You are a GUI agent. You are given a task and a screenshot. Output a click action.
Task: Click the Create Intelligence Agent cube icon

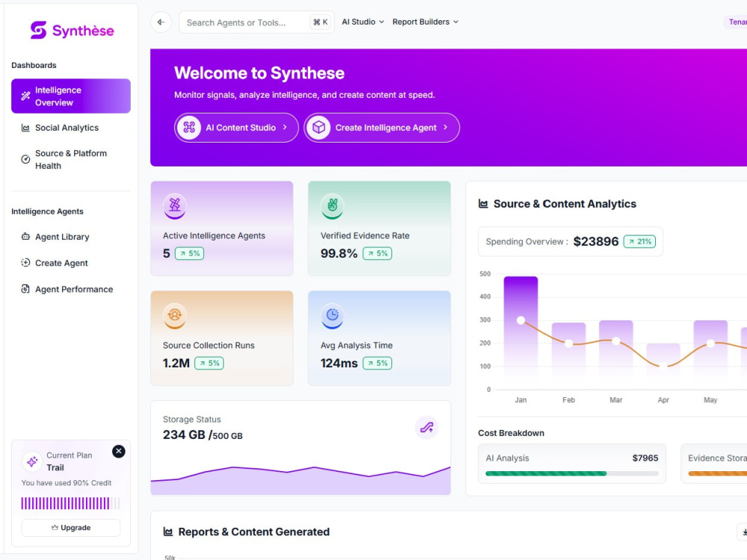coord(319,128)
